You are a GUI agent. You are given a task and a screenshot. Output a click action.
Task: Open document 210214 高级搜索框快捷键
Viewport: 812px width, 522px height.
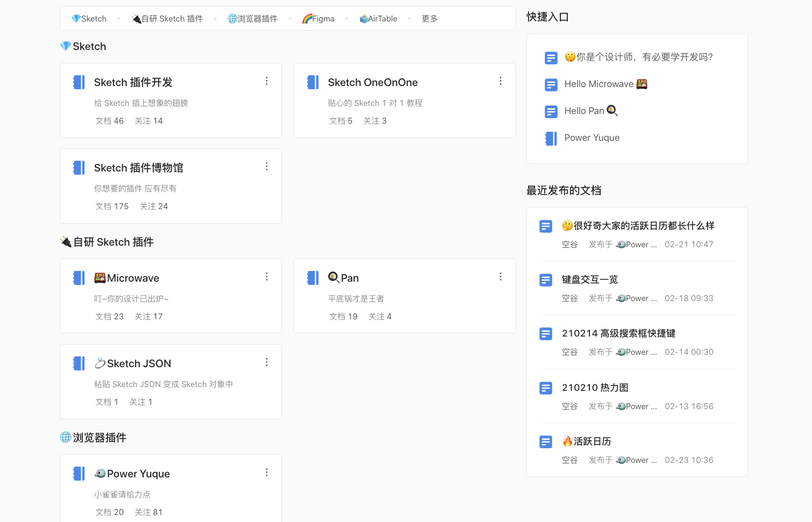click(619, 333)
